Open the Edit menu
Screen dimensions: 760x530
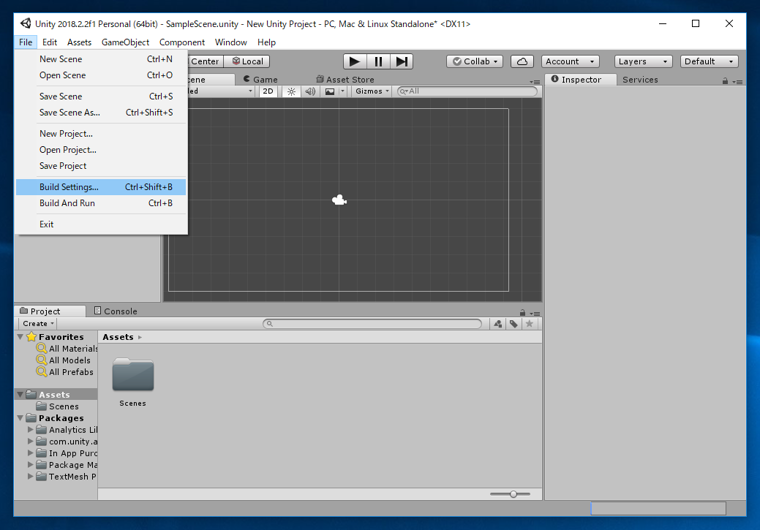click(x=49, y=42)
